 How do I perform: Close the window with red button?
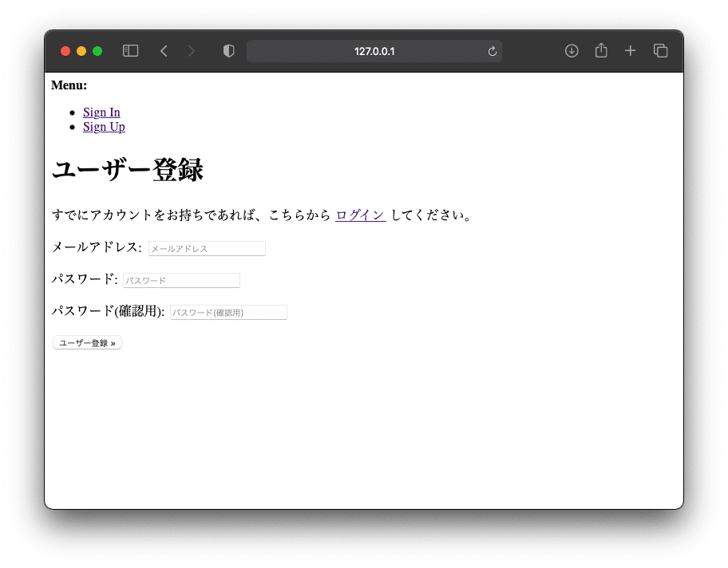(65, 51)
